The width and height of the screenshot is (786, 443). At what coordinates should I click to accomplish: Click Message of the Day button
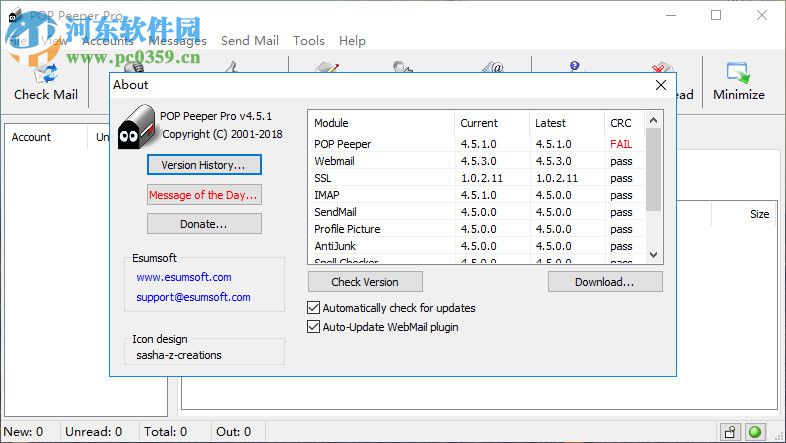pos(204,195)
